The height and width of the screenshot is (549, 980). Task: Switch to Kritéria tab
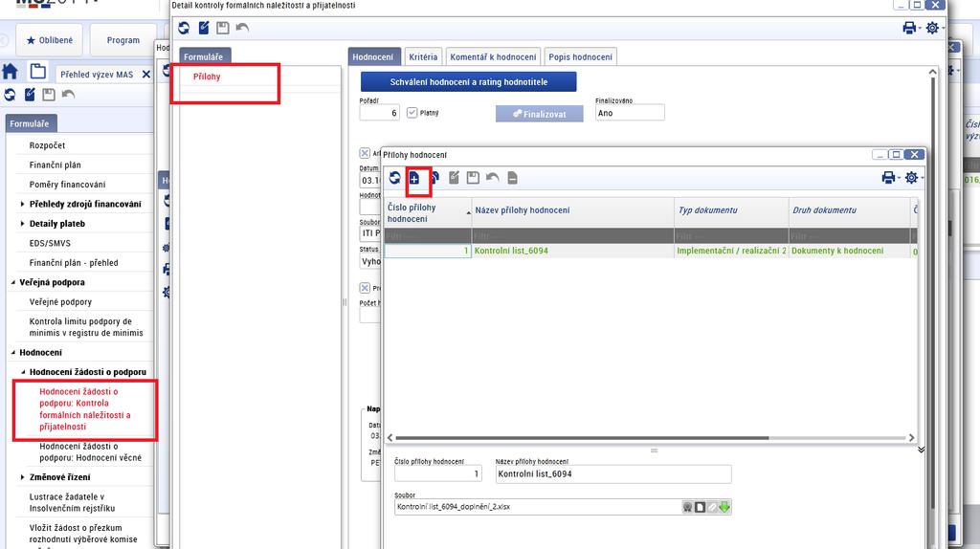pos(423,56)
